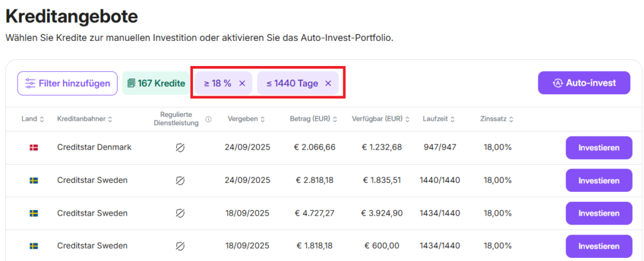Image resolution: width=644 pixels, height=261 pixels.
Task: Remove the ≤ 1440 Tage filter chip
Action: tap(328, 84)
